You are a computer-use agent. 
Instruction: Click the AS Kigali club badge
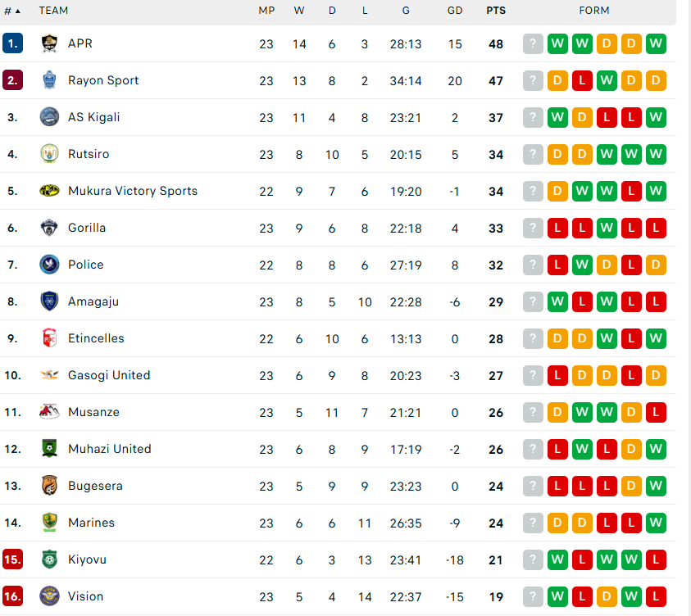tap(49, 117)
